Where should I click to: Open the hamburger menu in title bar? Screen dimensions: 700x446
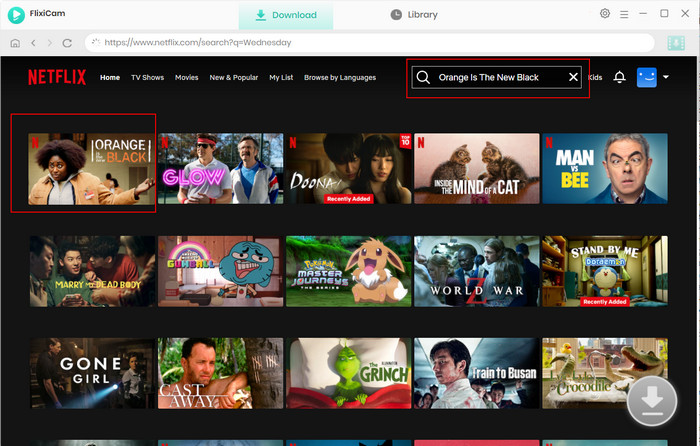point(624,14)
